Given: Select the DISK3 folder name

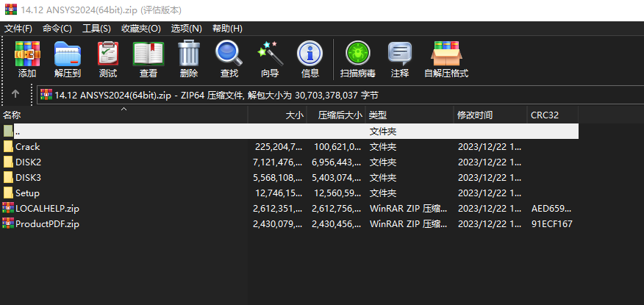Looking at the screenshot, I should [x=29, y=177].
